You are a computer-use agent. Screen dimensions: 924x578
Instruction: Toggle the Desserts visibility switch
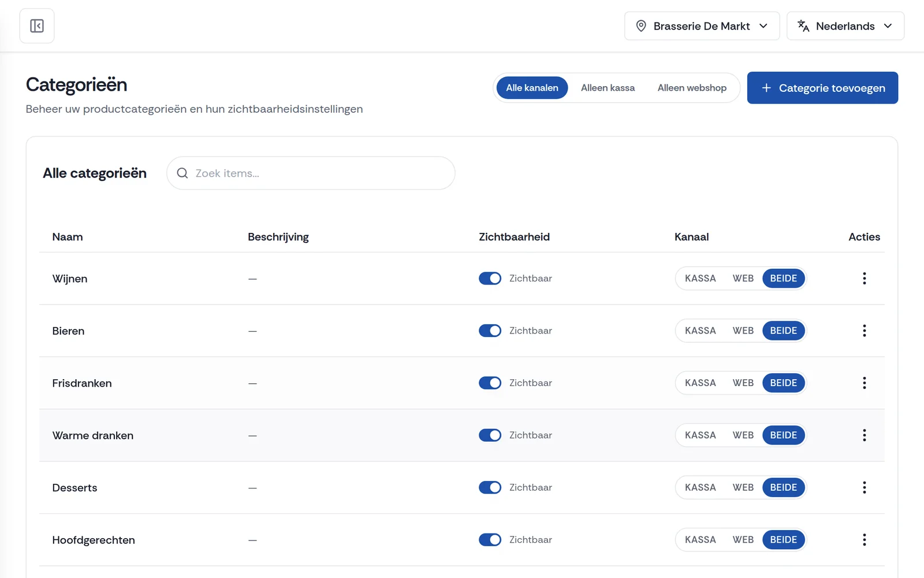[490, 488]
